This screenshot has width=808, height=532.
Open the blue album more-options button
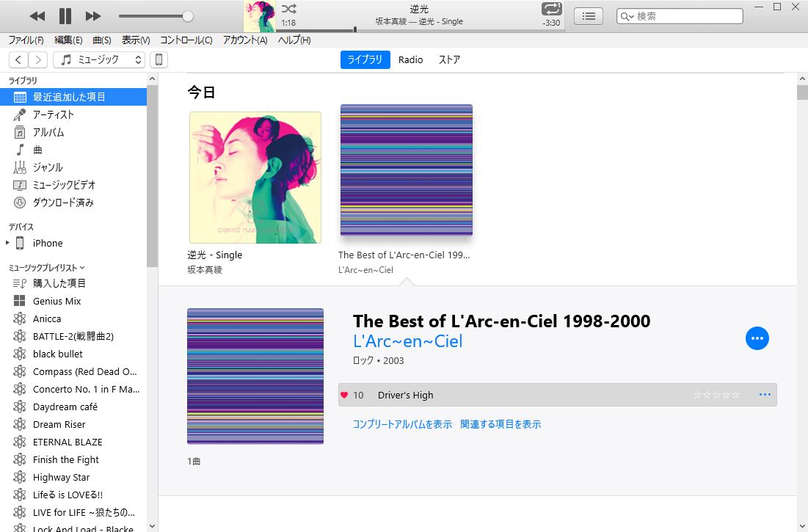(x=757, y=338)
